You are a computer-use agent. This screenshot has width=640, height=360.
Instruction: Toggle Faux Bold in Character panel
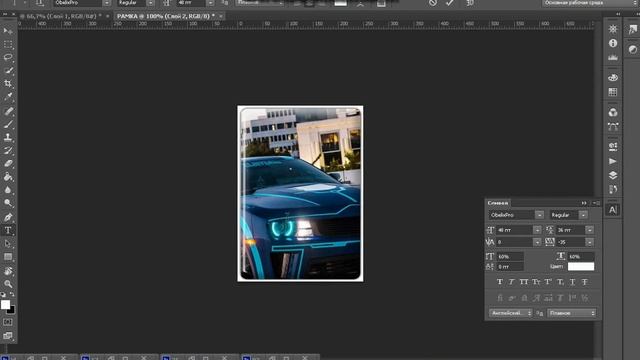(500, 282)
